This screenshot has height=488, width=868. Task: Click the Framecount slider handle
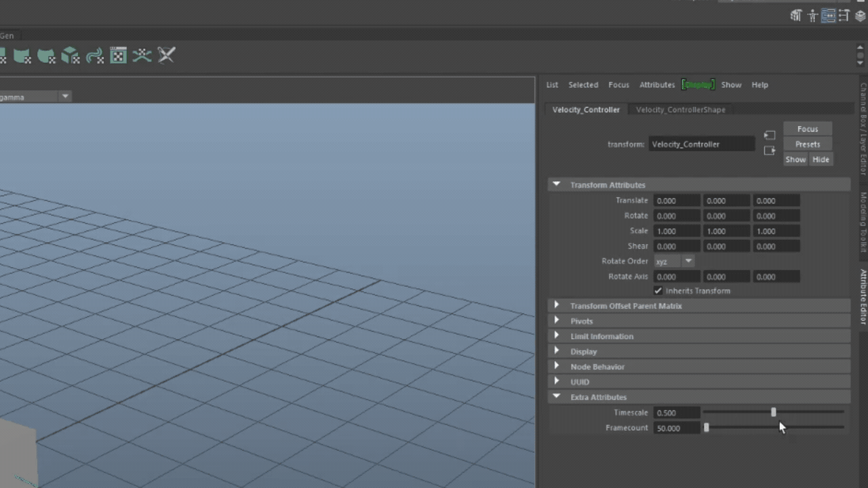pos(706,428)
